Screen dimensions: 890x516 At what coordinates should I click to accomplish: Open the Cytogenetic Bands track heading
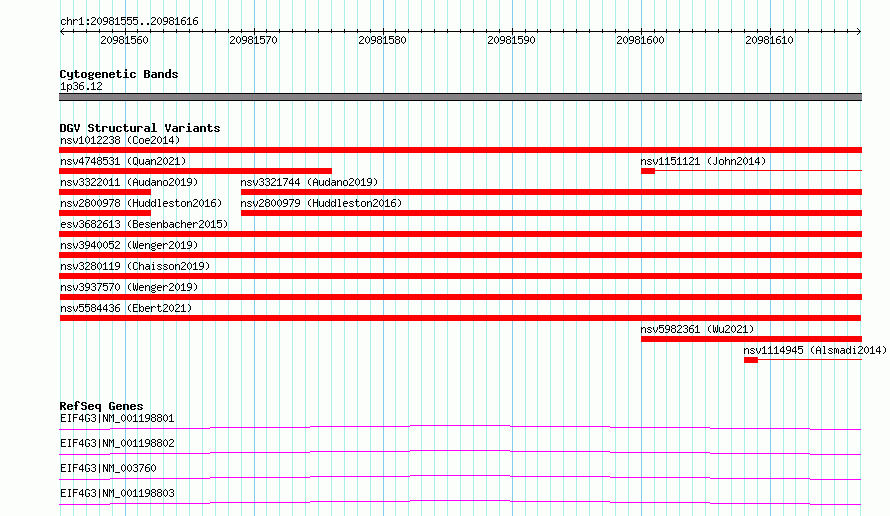click(x=119, y=74)
